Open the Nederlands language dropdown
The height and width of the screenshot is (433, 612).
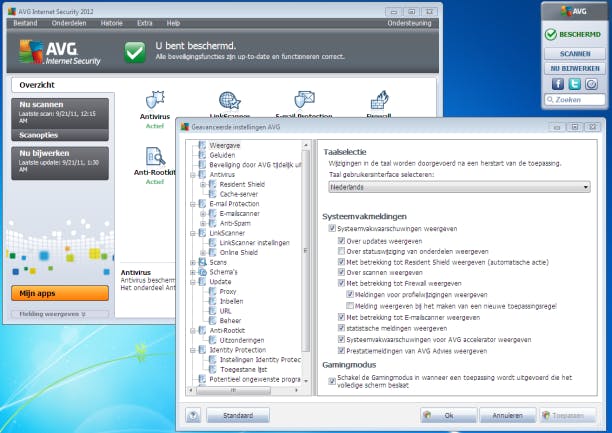point(459,187)
